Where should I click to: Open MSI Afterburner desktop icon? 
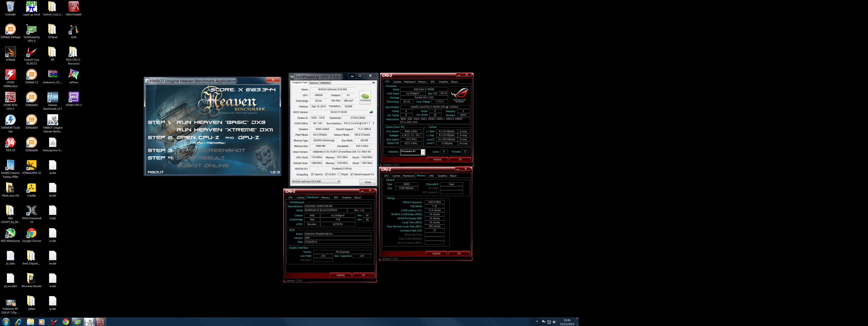click(x=10, y=235)
